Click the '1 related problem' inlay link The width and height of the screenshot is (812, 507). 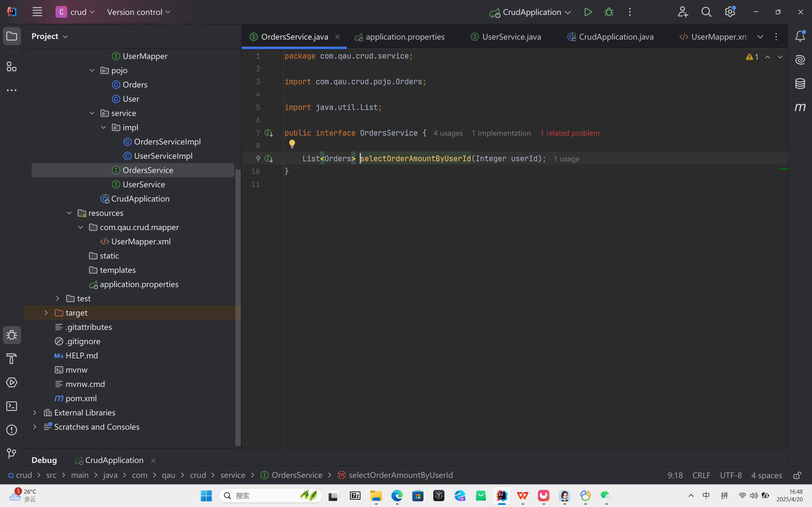click(x=569, y=133)
